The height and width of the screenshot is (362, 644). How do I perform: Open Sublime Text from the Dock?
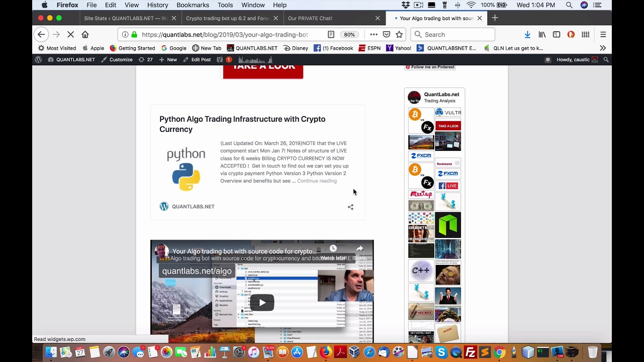point(485,352)
